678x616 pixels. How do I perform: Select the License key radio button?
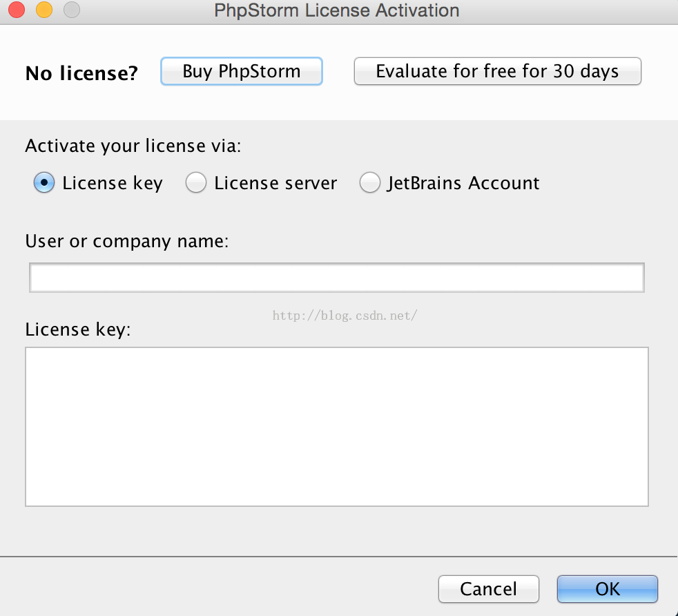(44, 183)
